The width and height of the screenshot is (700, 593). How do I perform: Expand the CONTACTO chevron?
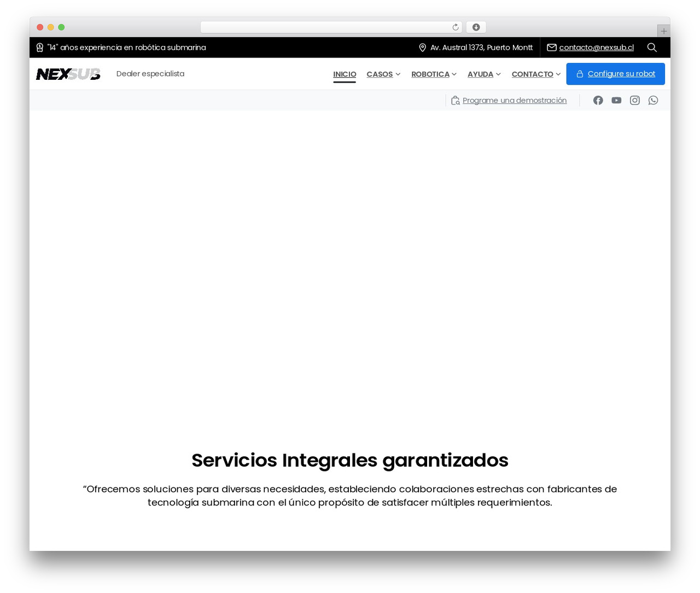click(558, 74)
